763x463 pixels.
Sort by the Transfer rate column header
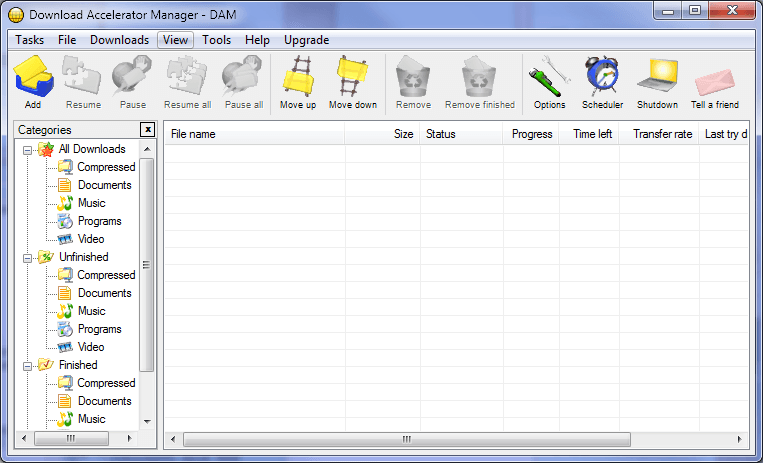pyautogui.click(x=659, y=134)
